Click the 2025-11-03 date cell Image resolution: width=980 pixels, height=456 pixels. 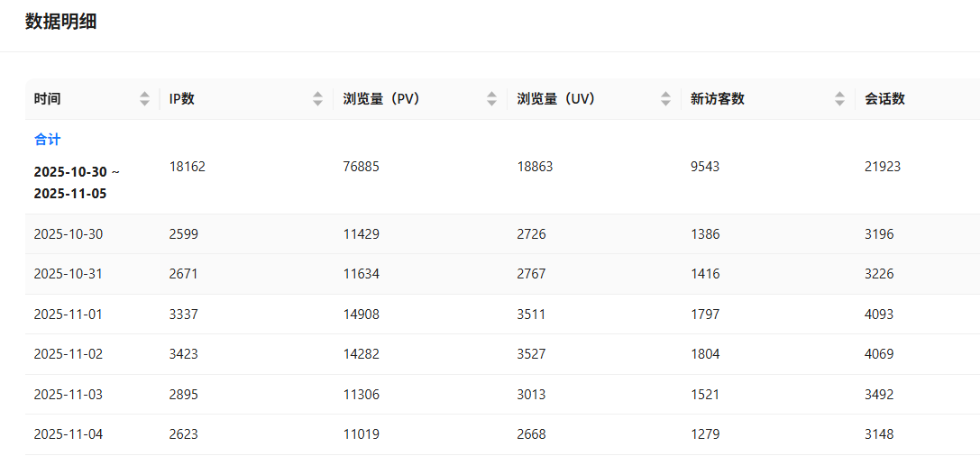click(69, 395)
